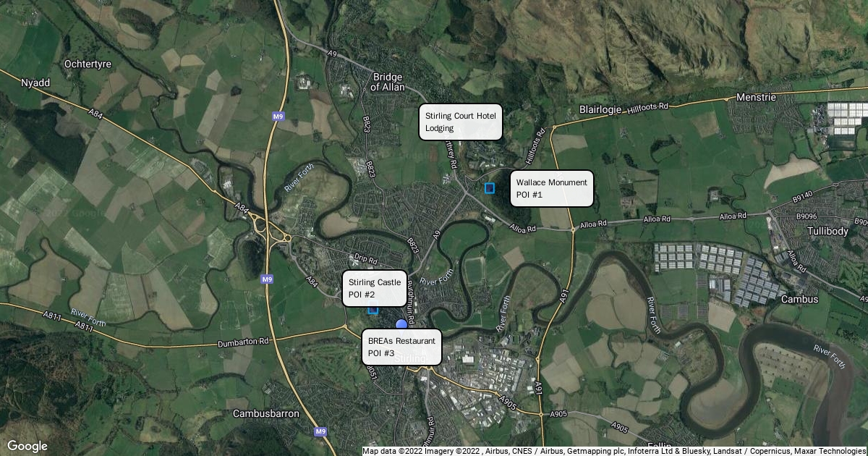Click the Tullibody town label
This screenshot has height=456, width=868.
point(829,231)
